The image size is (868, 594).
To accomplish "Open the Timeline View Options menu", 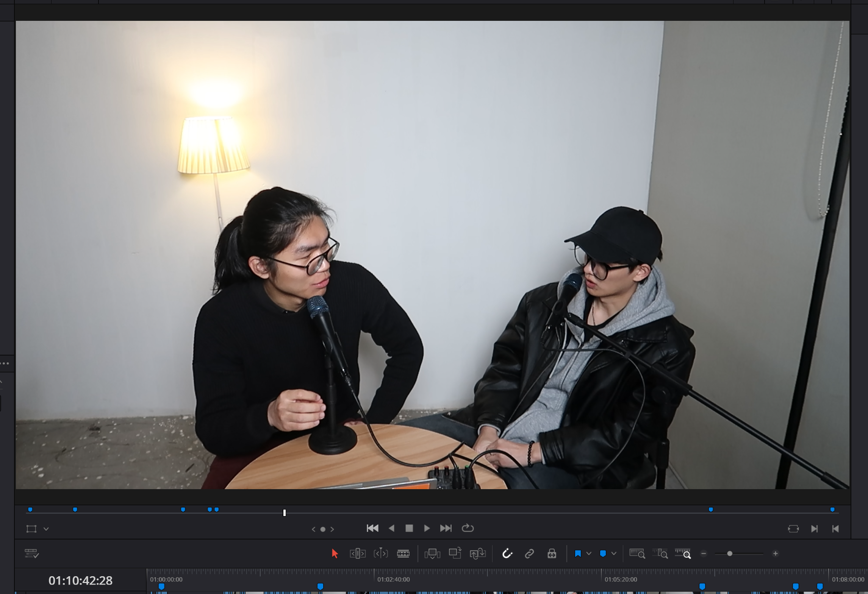I will [31, 553].
